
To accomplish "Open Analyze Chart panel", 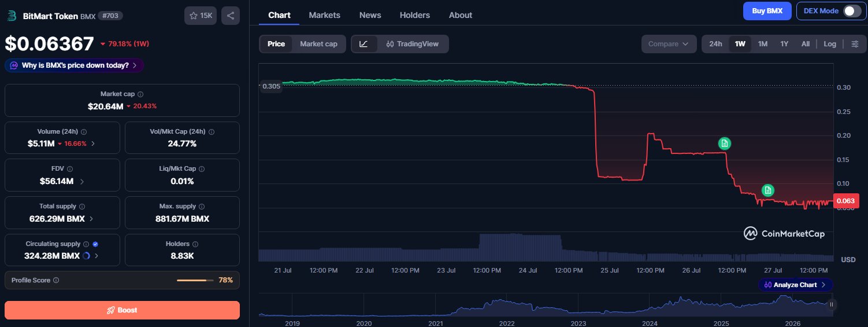I will click(795, 285).
